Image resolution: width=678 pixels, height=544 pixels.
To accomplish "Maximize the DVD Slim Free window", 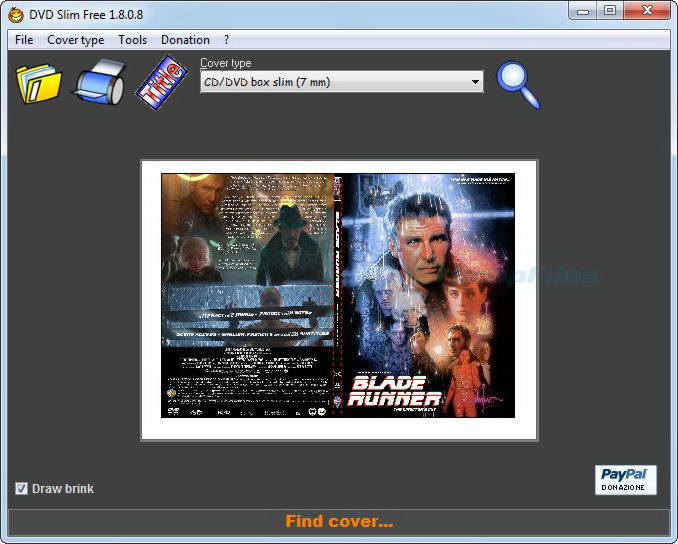I will (x=610, y=10).
